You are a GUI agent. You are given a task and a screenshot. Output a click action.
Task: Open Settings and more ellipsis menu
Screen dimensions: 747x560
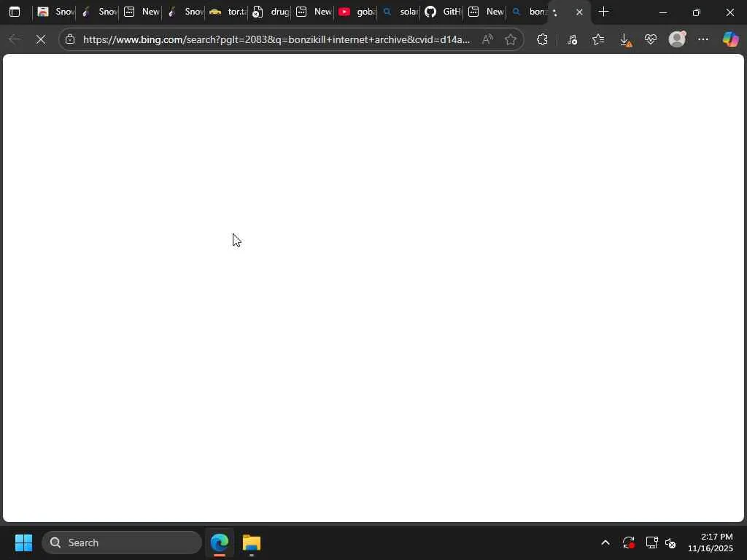(x=703, y=39)
